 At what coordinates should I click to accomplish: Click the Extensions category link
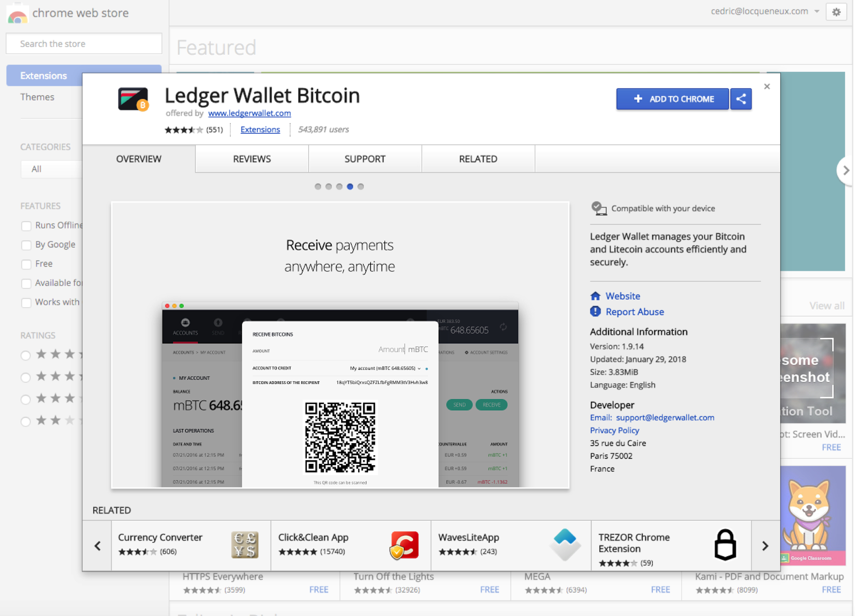tap(260, 129)
